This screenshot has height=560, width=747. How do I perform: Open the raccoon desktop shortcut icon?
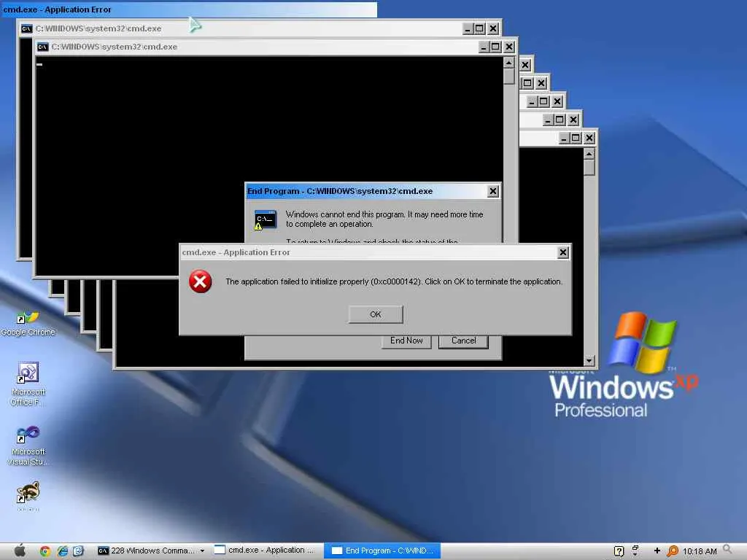(28, 494)
